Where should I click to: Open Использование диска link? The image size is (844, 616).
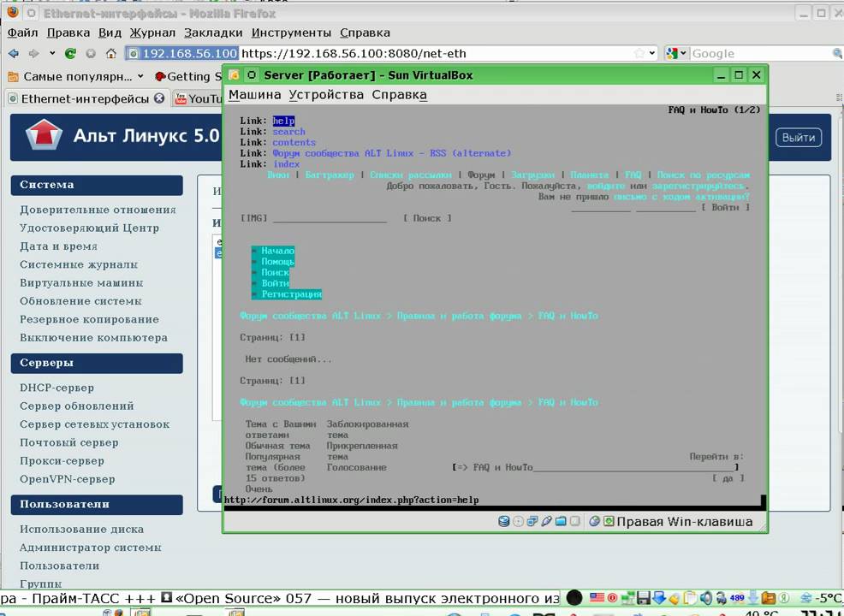pos(82,530)
